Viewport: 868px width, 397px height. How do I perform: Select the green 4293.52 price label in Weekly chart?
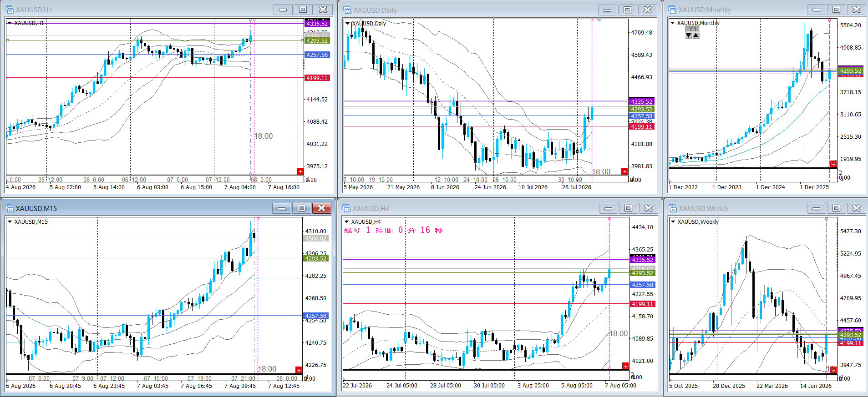click(850, 335)
